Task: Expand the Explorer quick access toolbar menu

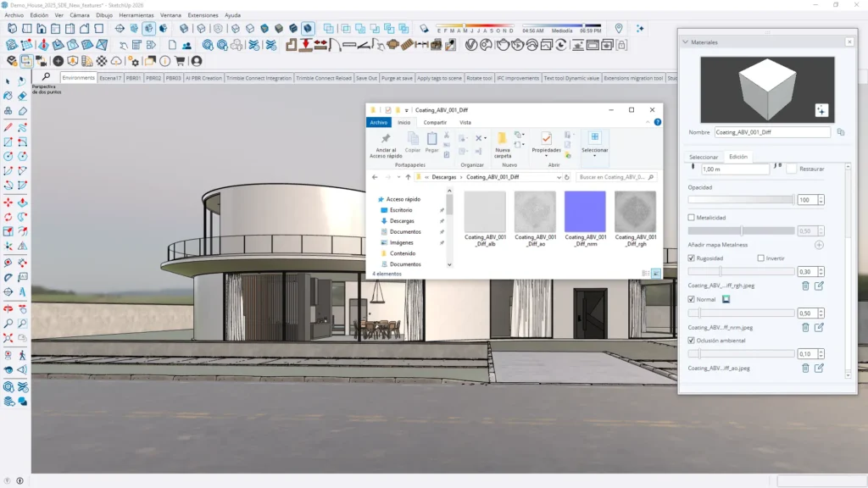Action: click(x=406, y=110)
